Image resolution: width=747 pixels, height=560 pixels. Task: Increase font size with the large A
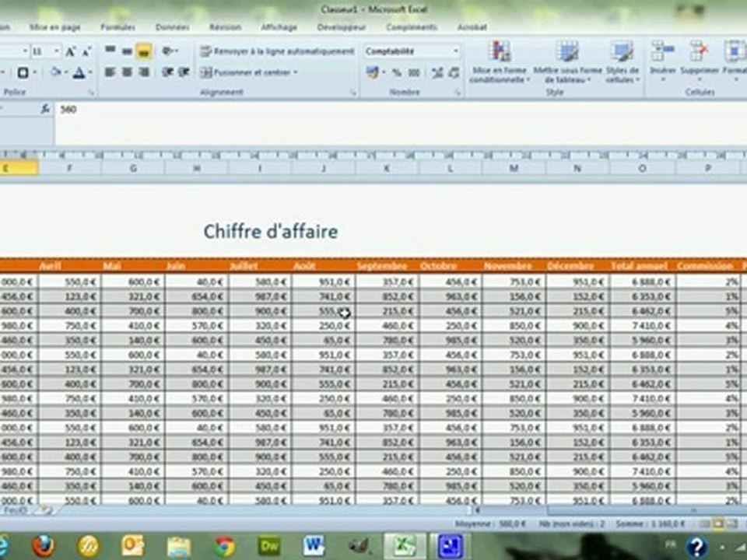[x=70, y=51]
